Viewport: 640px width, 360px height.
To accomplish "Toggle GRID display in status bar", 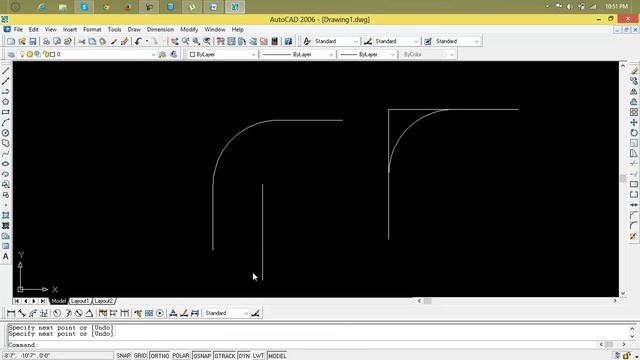I will 140,356.
